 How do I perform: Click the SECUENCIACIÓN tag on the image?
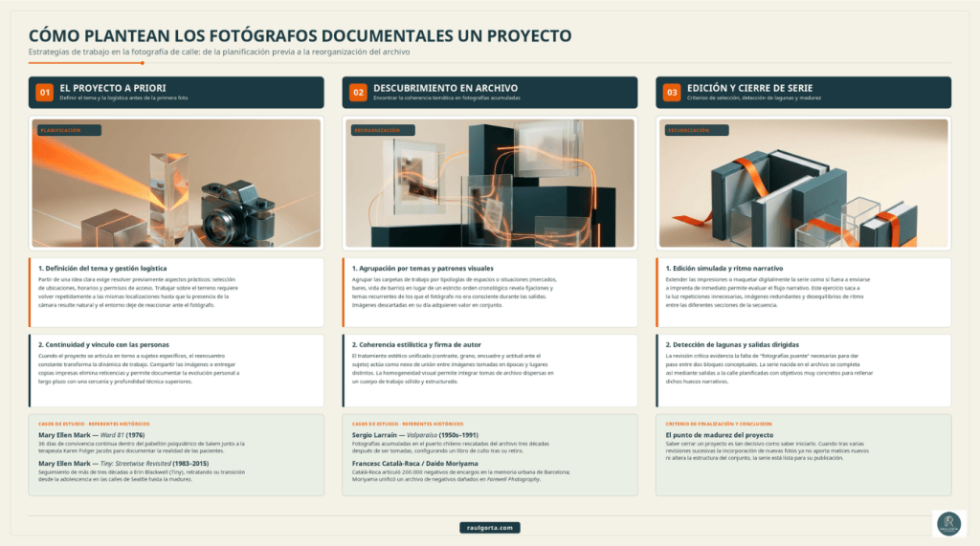coord(697,131)
